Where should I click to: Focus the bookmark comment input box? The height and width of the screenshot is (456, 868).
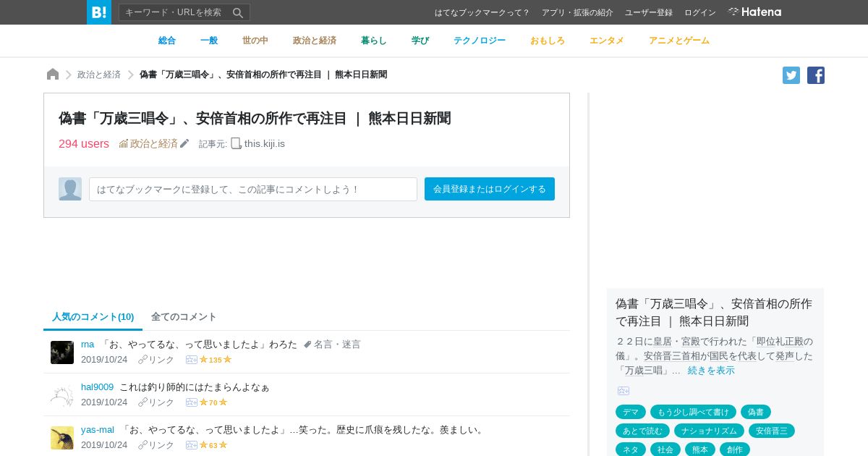point(253,189)
